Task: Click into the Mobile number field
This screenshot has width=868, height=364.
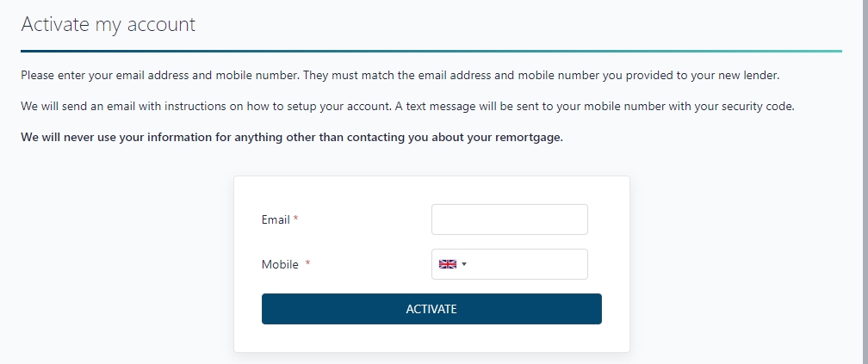Action: [527, 264]
